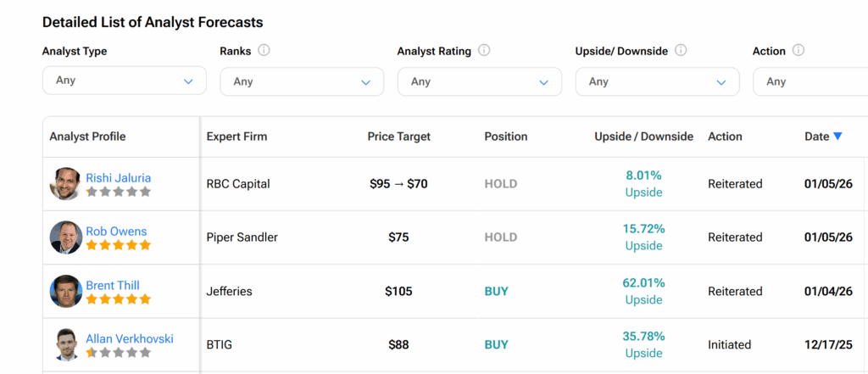The width and height of the screenshot is (868, 374).
Task: Expand the Ranks filter dropdown
Action: tap(302, 81)
